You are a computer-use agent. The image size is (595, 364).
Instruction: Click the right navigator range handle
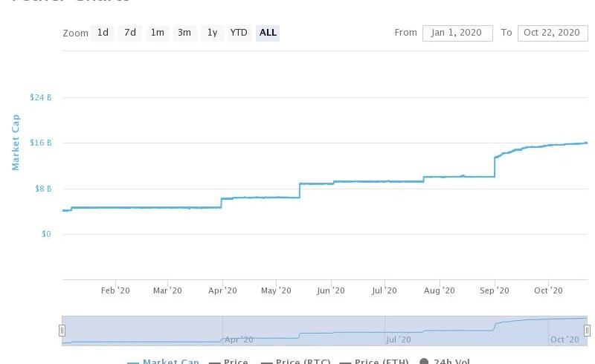(x=587, y=331)
